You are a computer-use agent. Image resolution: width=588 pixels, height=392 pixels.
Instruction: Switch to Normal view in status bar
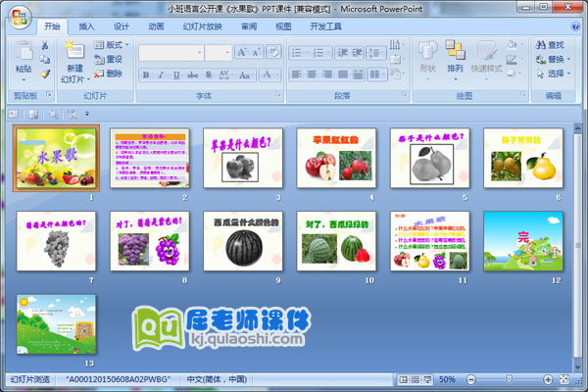coord(404,379)
